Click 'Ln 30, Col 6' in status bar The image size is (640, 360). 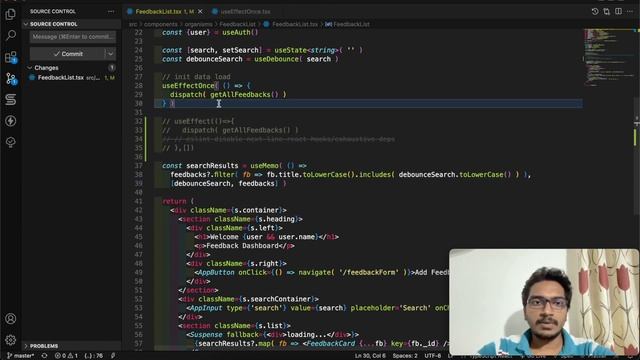coord(370,356)
